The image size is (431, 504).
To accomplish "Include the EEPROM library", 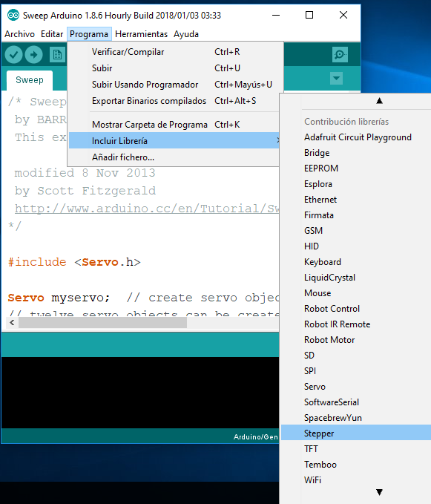I will (356, 168).
